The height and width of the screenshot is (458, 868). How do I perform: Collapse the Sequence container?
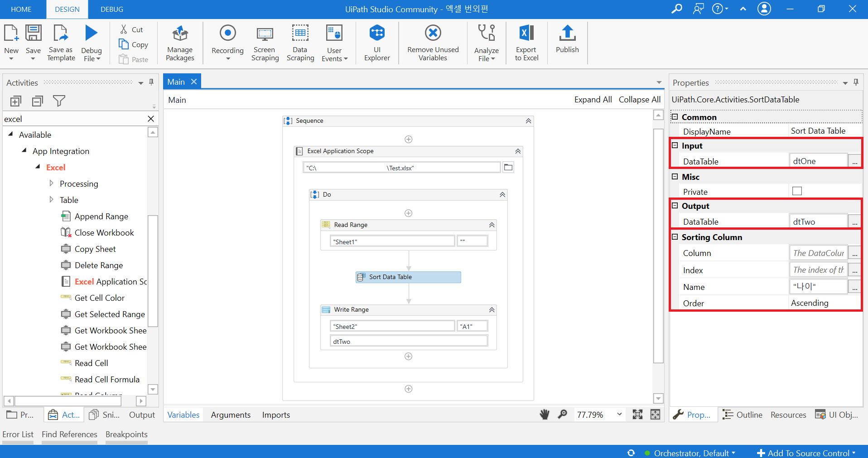pyautogui.click(x=528, y=121)
